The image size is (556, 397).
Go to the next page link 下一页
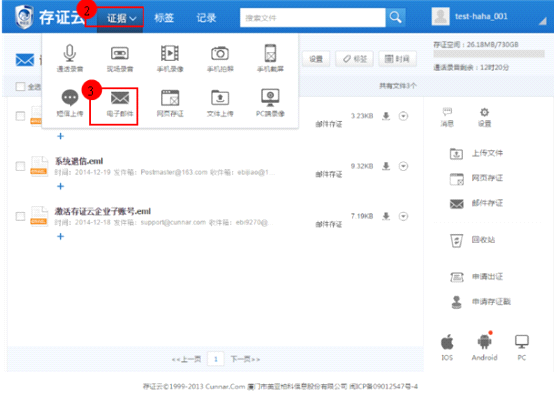245,359
